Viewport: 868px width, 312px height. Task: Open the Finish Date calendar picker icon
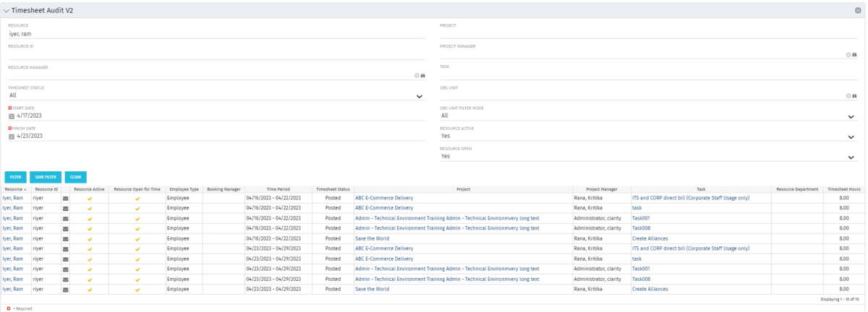[12, 136]
